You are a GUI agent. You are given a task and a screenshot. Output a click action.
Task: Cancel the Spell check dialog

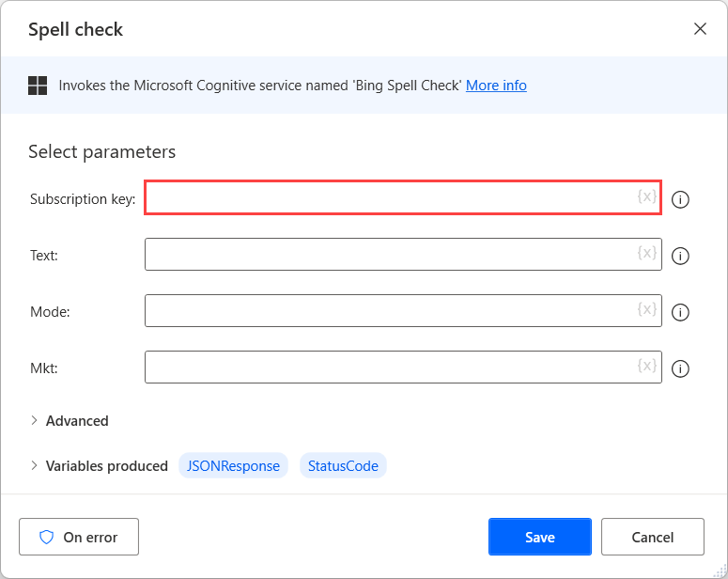pos(652,538)
